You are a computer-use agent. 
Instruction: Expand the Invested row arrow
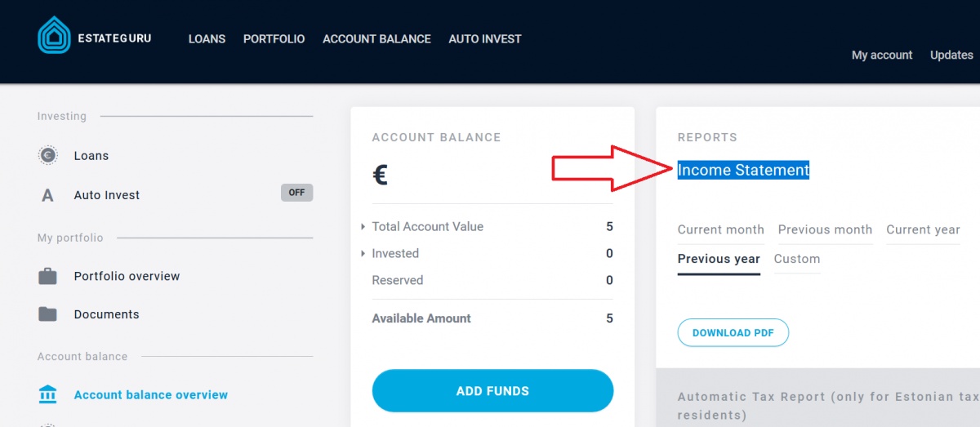pyautogui.click(x=363, y=254)
